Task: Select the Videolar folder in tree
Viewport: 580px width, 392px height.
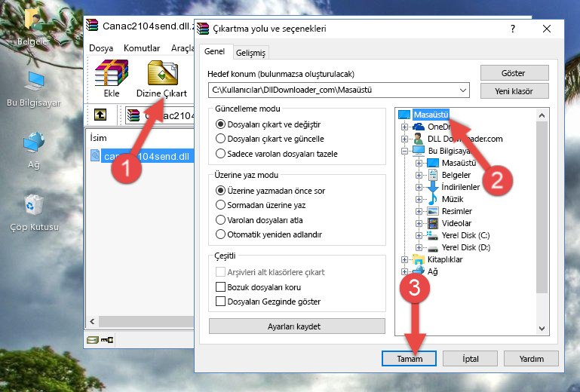Action: pyautogui.click(x=456, y=223)
